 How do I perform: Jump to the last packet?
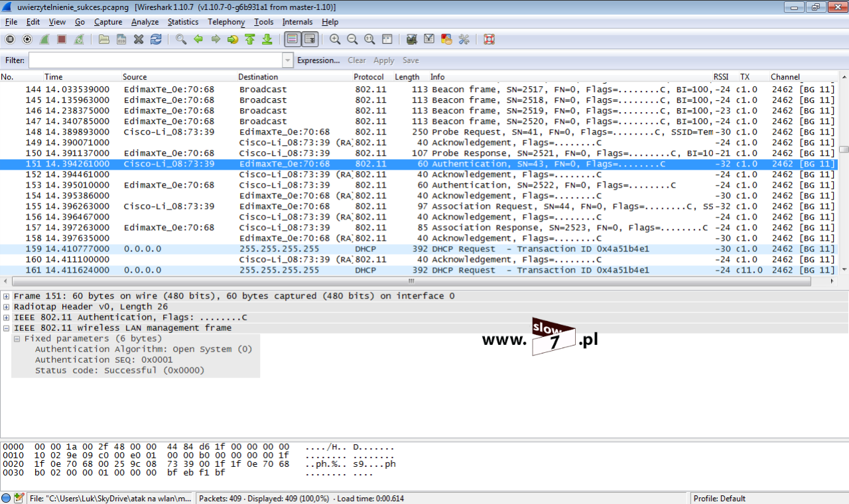[x=267, y=39]
